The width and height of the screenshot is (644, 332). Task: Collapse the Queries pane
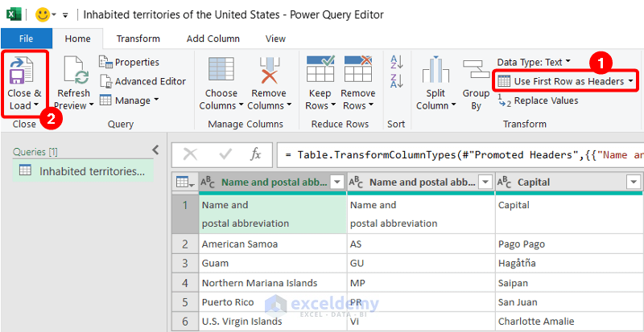155,150
